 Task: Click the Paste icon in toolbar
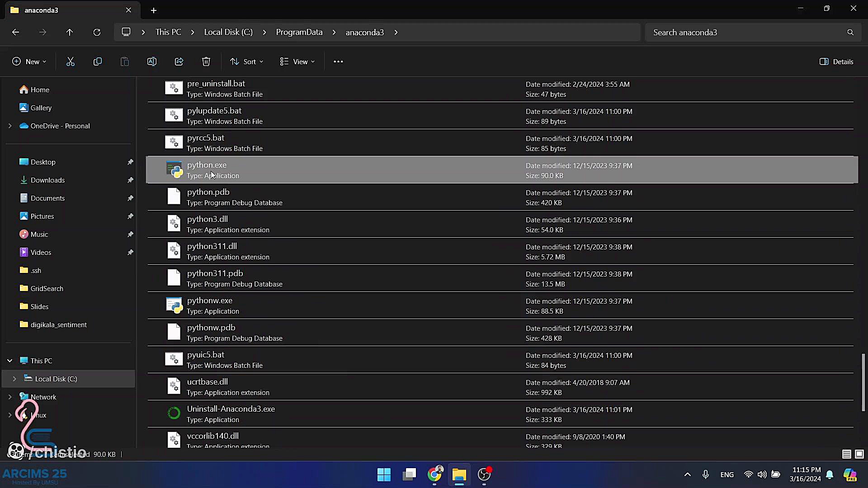[x=125, y=61]
